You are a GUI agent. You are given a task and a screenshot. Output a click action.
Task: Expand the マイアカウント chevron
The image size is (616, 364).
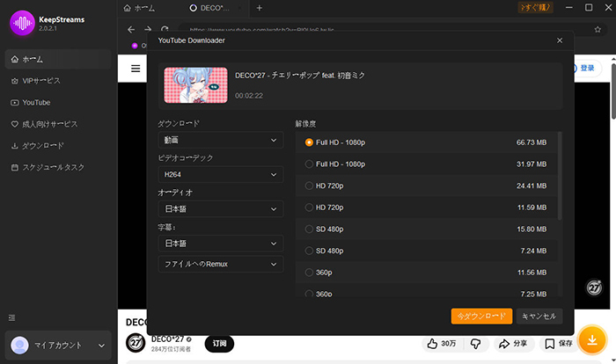tap(101, 346)
